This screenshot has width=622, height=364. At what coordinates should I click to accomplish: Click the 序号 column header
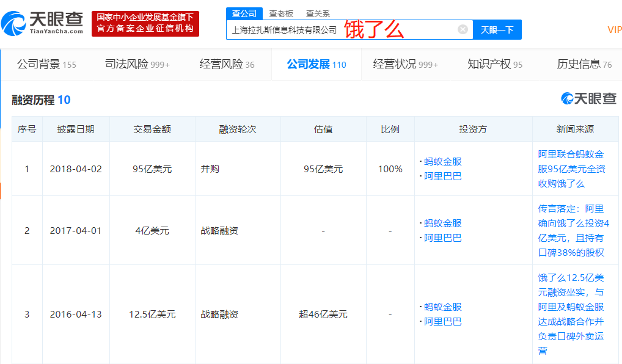(x=27, y=129)
